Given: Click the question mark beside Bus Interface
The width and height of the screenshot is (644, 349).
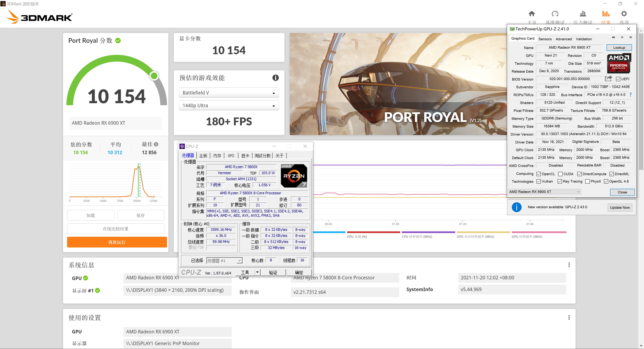Looking at the screenshot, I should point(631,95).
